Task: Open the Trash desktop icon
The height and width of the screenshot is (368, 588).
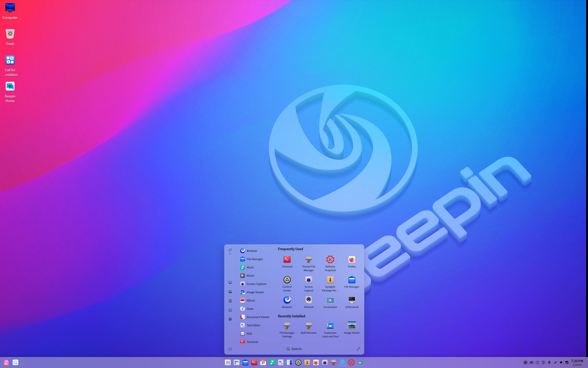Action: [x=10, y=37]
